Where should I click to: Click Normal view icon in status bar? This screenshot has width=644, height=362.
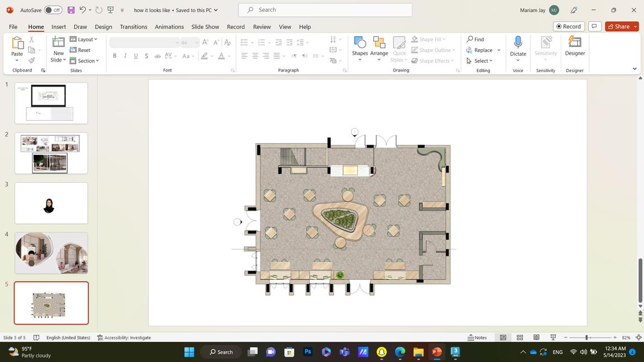503,337
